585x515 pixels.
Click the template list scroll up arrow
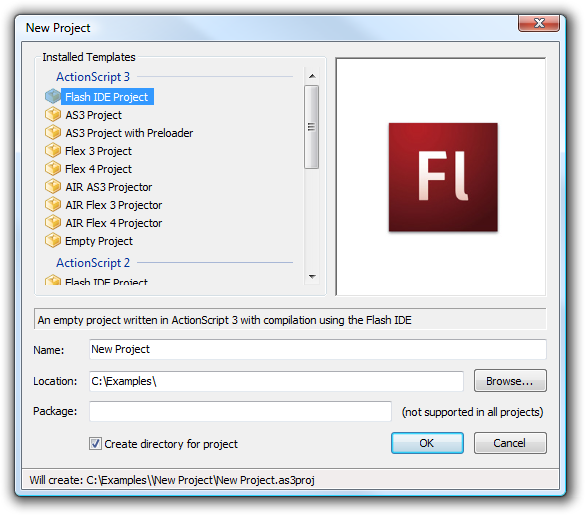tap(312, 76)
